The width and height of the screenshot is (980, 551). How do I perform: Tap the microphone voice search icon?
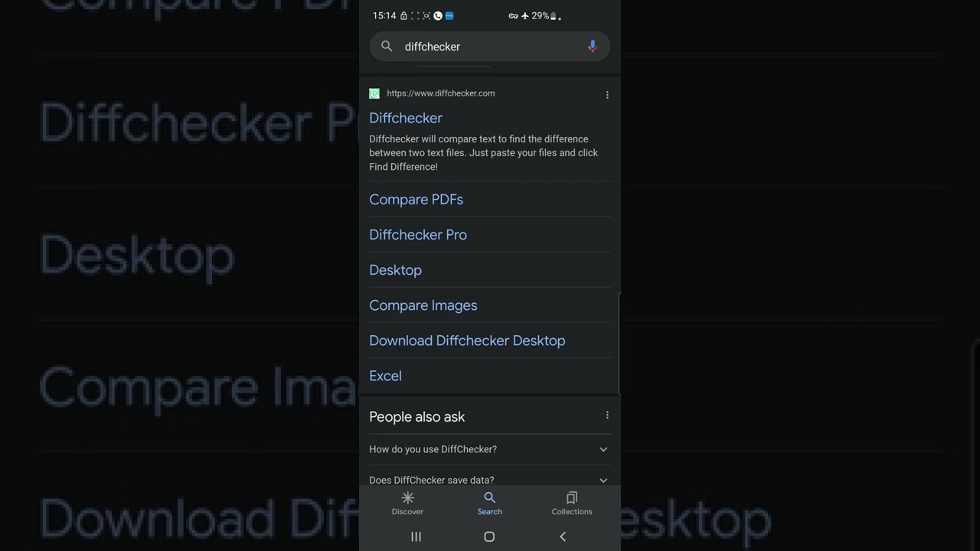coord(592,47)
